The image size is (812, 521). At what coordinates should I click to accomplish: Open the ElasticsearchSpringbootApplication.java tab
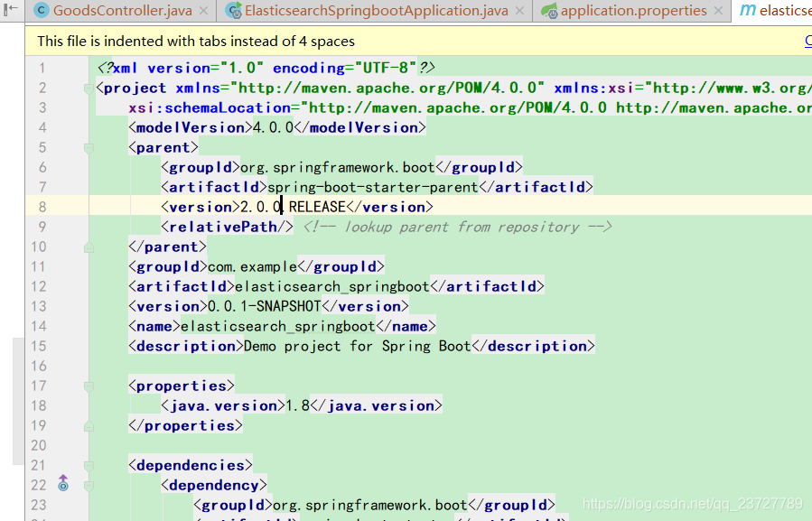(376, 10)
